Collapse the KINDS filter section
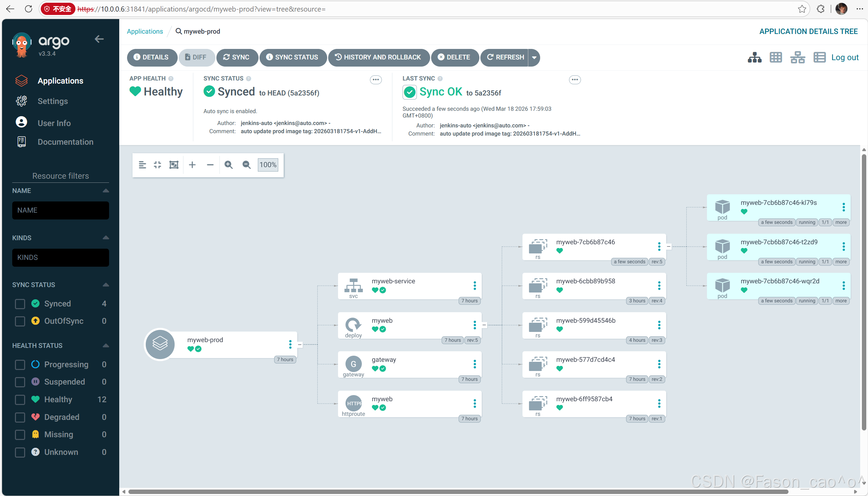The height and width of the screenshot is (496, 868). [x=106, y=237]
